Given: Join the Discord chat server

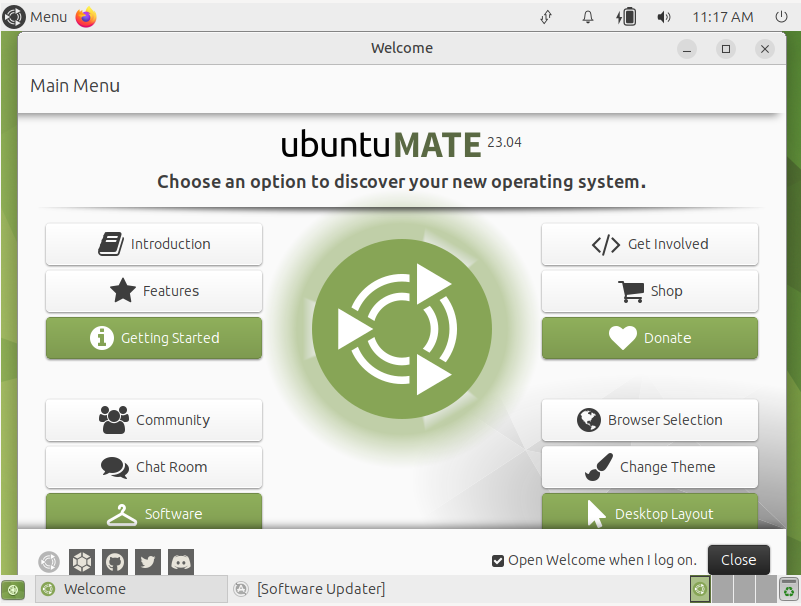Looking at the screenshot, I should click(180, 561).
